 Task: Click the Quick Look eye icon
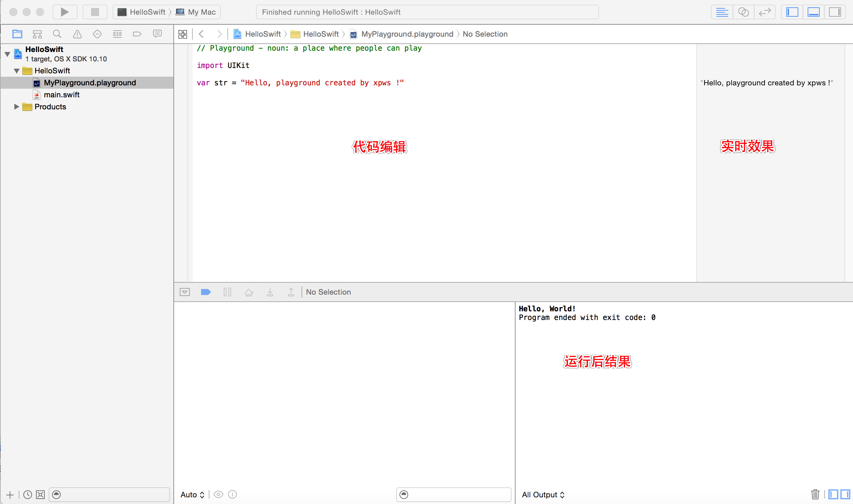pyautogui.click(x=218, y=494)
